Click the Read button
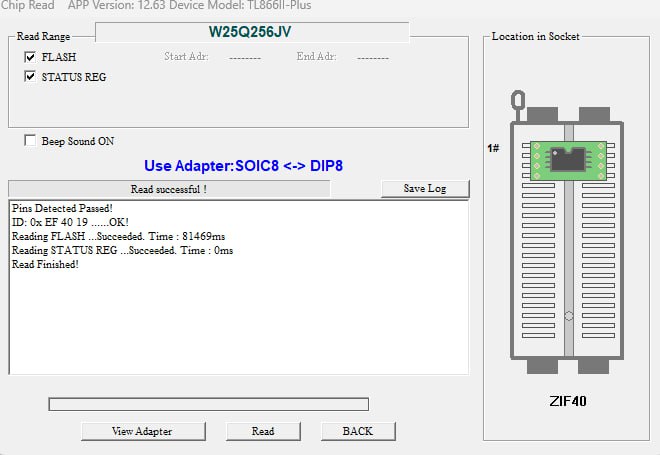Screen dimensions: 660x455 pos(263,431)
